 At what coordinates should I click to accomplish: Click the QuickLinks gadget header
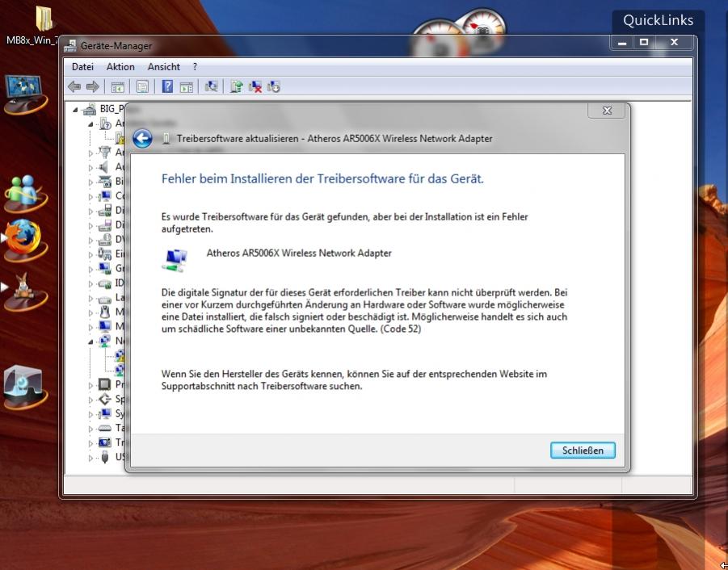[x=658, y=20]
